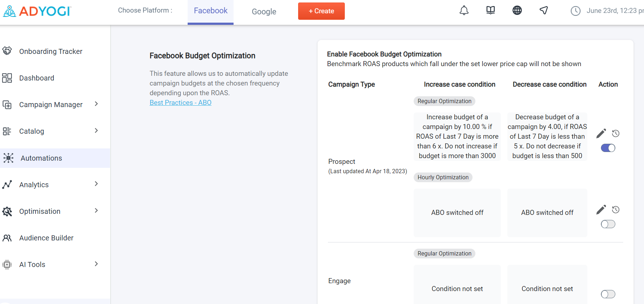Click hourly decrease 'ABO switched off' card
644x304 pixels.
(547, 213)
